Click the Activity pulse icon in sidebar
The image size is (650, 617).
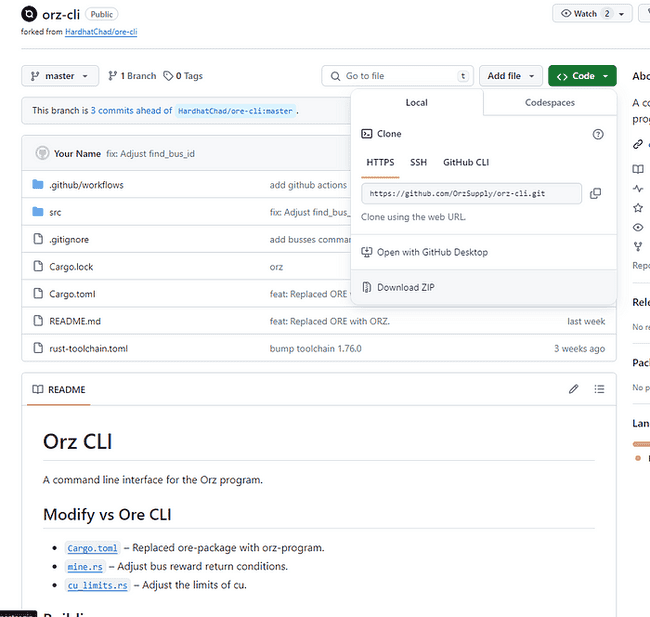pyautogui.click(x=638, y=189)
